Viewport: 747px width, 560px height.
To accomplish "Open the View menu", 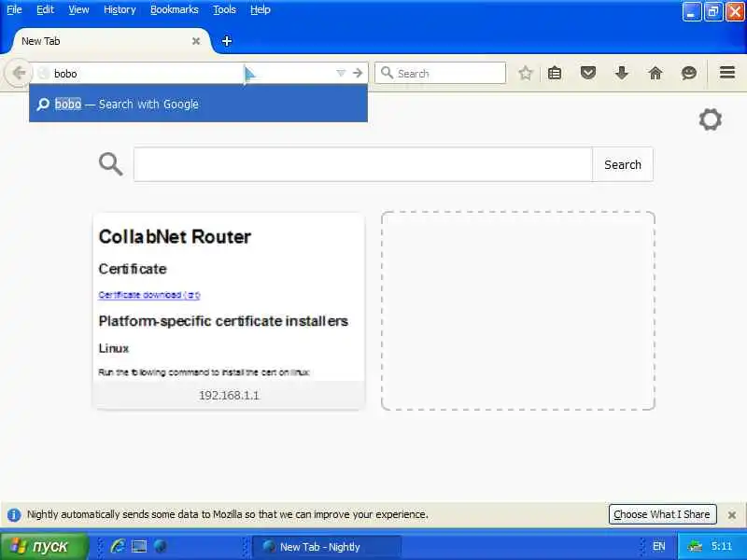I will tap(78, 9).
